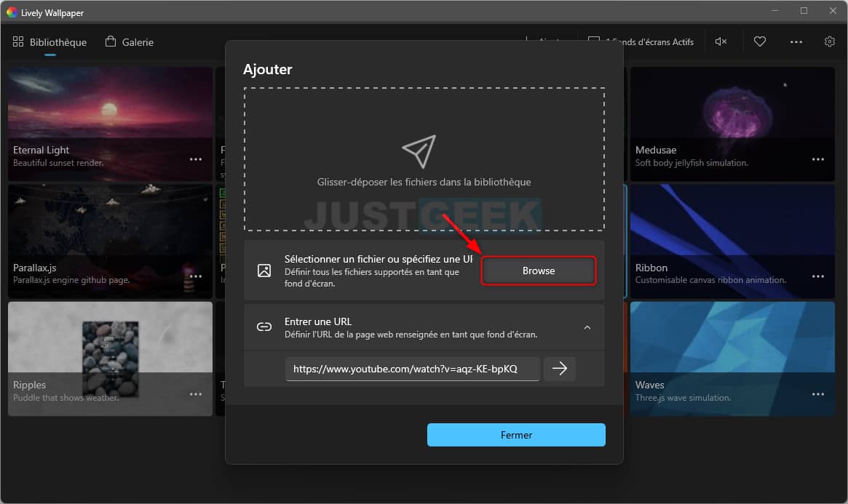Close the dialog with Fermer

click(x=516, y=435)
